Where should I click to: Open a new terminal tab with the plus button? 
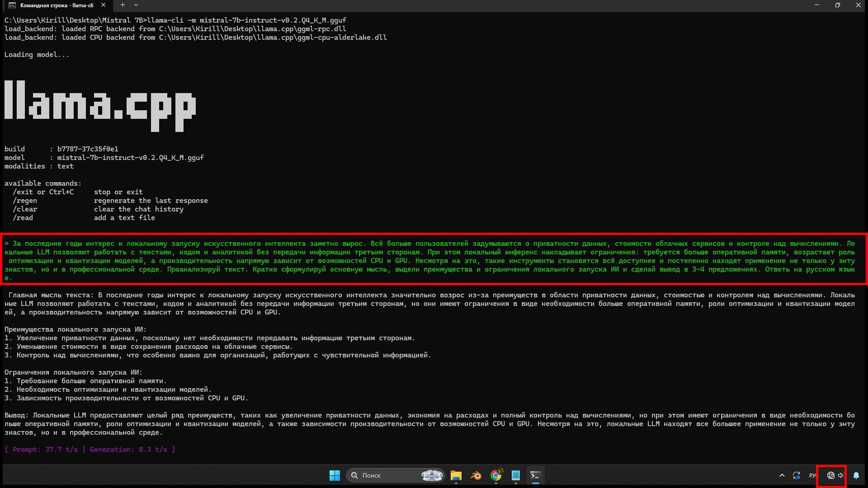[123, 5]
